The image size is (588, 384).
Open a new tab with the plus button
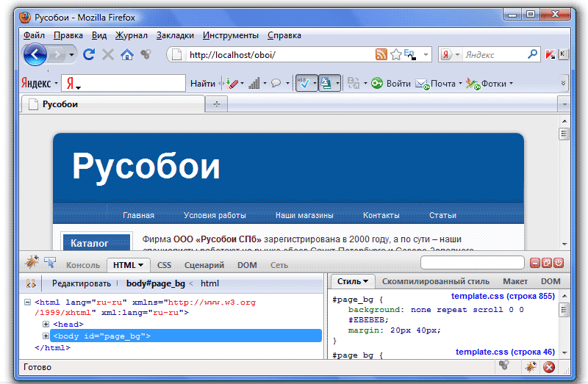216,105
